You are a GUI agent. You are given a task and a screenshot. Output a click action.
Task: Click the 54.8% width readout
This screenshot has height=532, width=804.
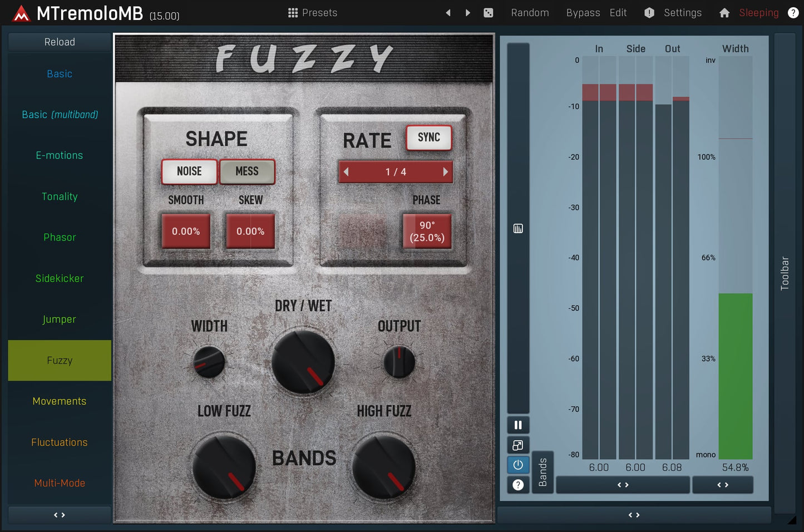[x=736, y=467]
